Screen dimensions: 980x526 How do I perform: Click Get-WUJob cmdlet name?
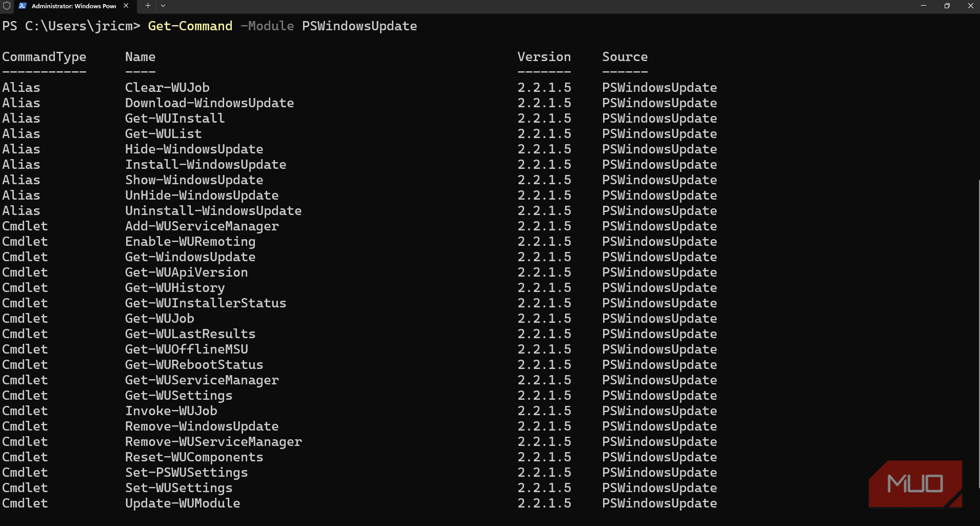pos(159,319)
